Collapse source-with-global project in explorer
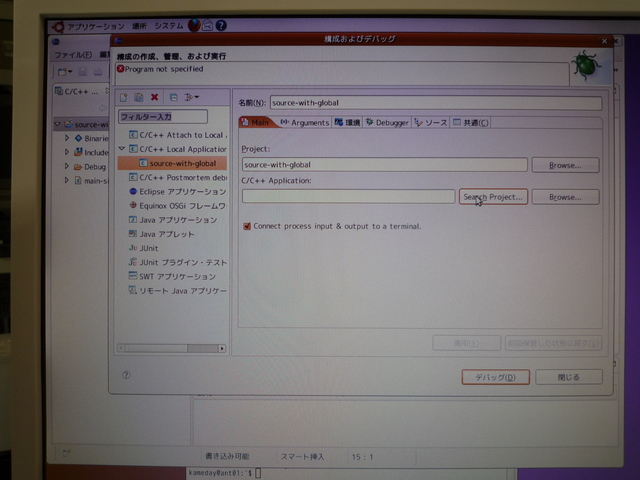 coord(58,124)
